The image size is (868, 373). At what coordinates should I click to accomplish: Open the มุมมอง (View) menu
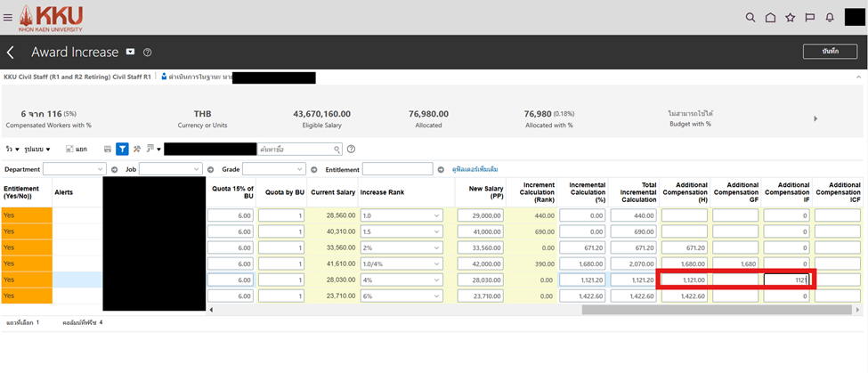coord(12,149)
